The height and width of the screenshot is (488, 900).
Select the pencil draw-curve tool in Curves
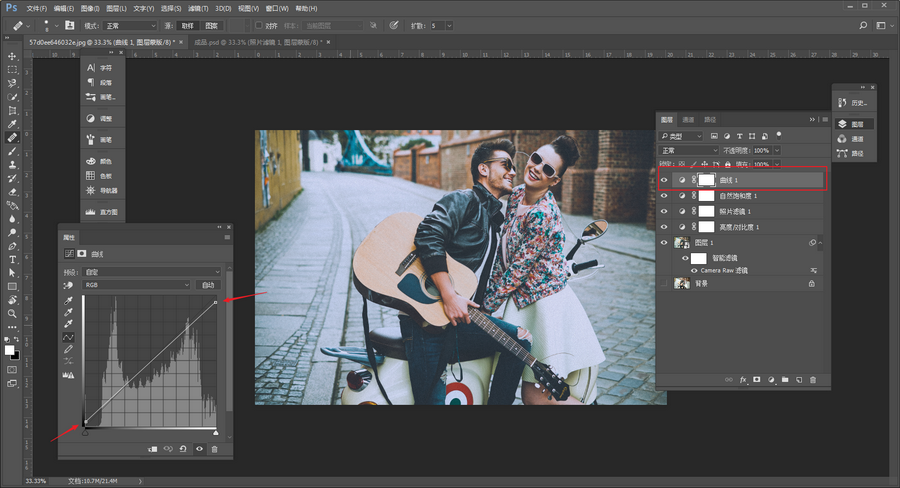(x=68, y=349)
